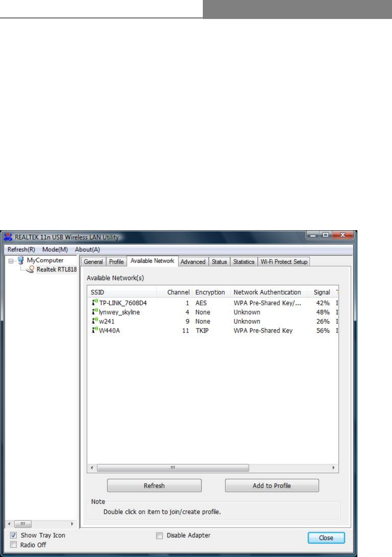Click the tree panel scrollbar left arrow
The width and height of the screenshot is (392, 557).
[10, 524]
